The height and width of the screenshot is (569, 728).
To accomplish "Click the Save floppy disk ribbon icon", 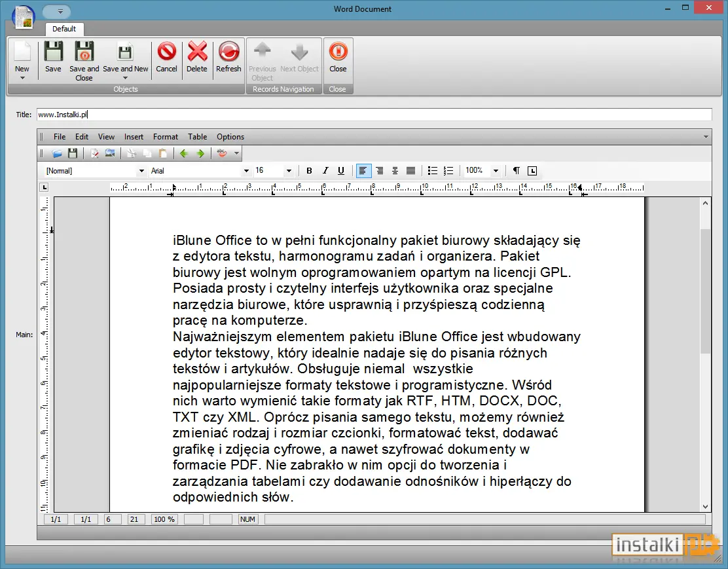I will [x=54, y=52].
